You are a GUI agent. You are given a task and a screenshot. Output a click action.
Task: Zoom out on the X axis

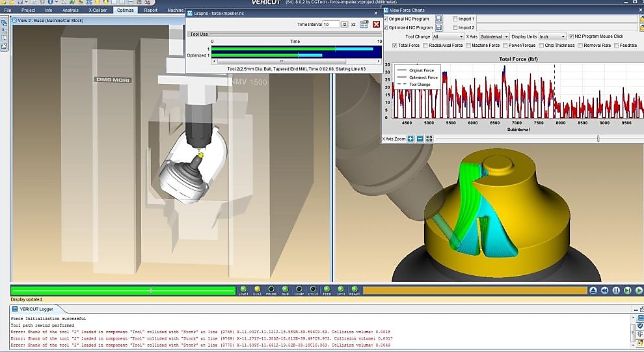[420, 139]
